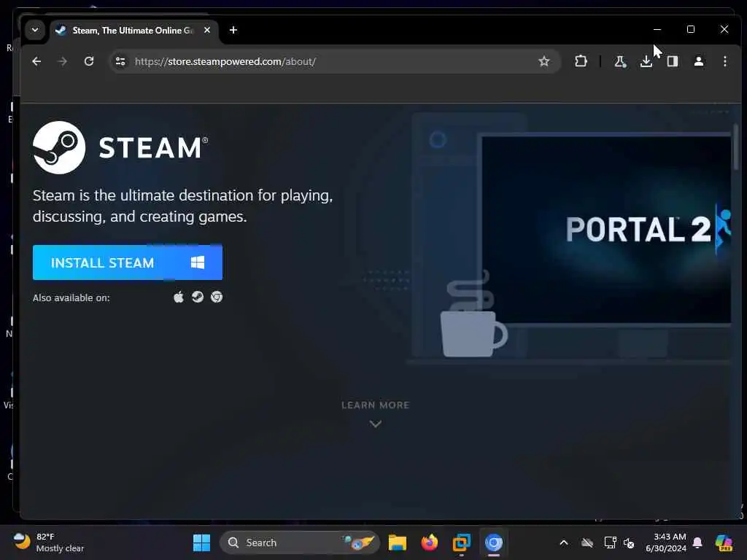Viewport: 747px width, 560px height.
Task: Launch Firefox from the taskbar
Action: point(430,542)
